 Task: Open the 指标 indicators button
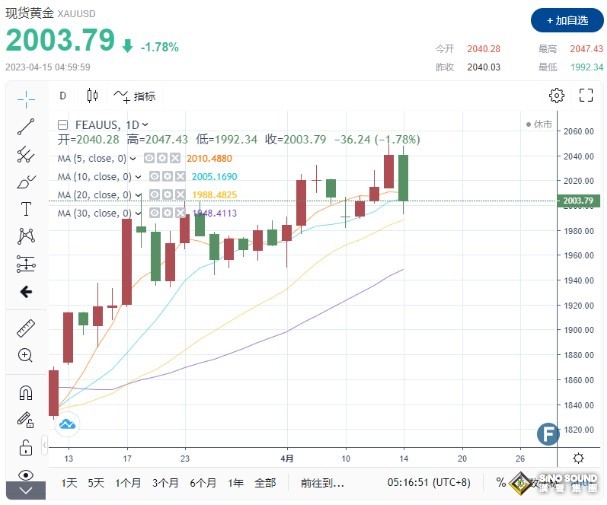[135, 96]
